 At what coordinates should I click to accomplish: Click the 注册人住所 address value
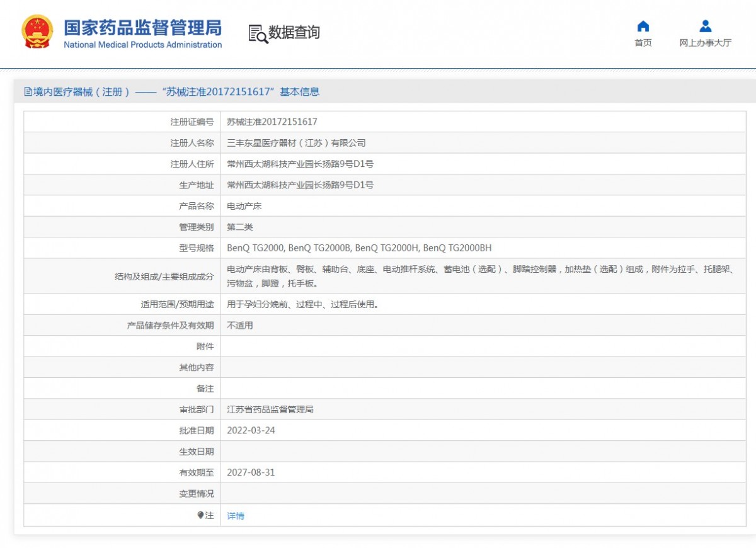(x=301, y=164)
